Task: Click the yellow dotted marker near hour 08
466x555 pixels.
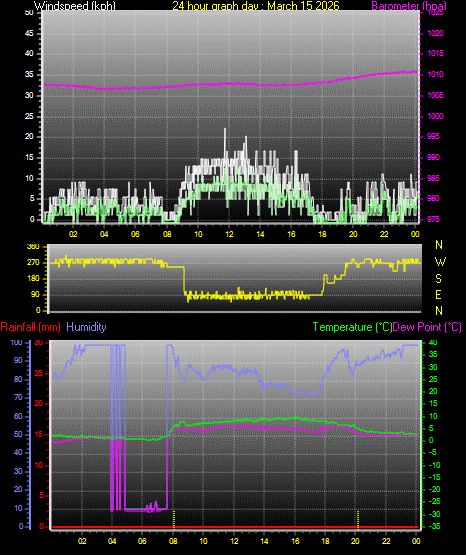Action: click(x=174, y=519)
